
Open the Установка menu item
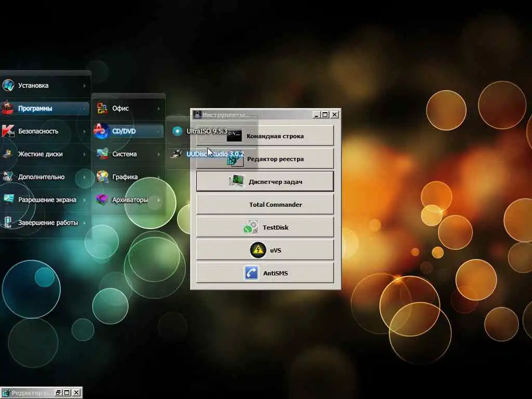[x=45, y=86]
